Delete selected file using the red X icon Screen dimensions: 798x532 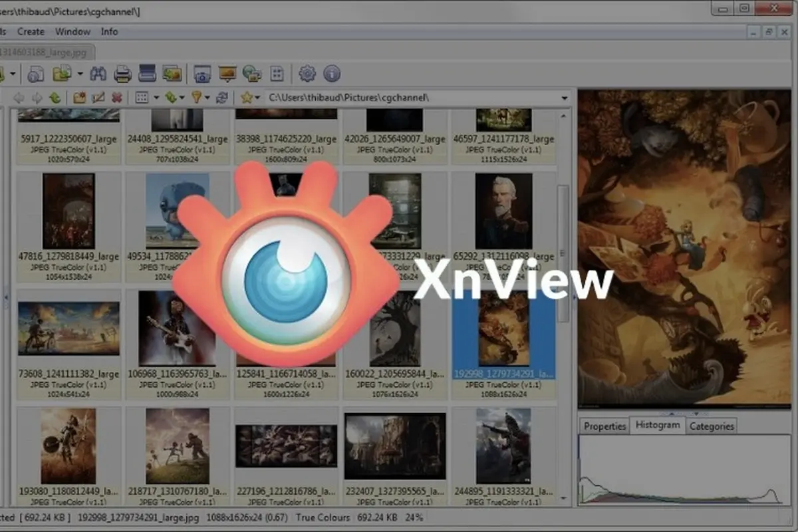point(116,97)
